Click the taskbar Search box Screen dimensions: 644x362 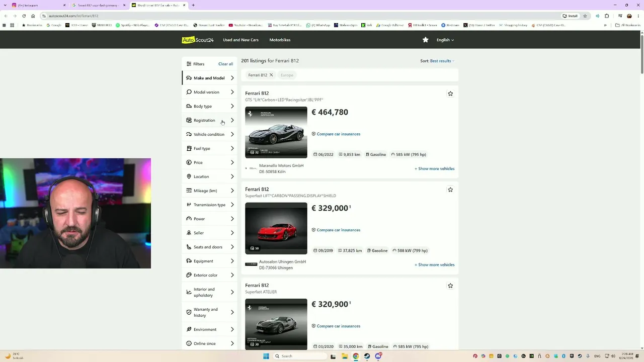coord(301,356)
